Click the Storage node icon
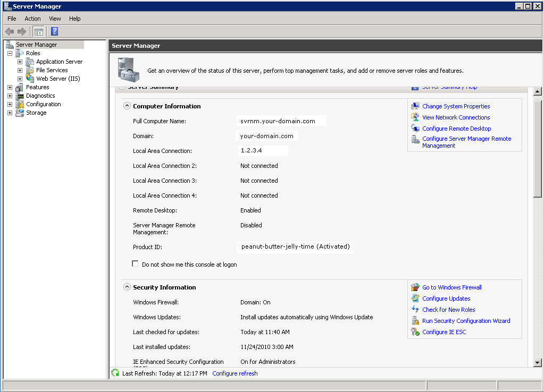This screenshot has height=392, width=544. tap(20, 113)
